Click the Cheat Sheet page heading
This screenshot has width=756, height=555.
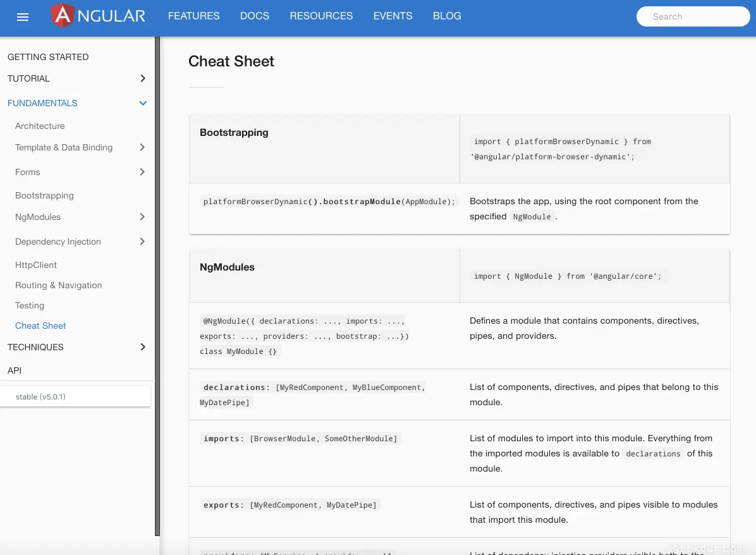231,61
